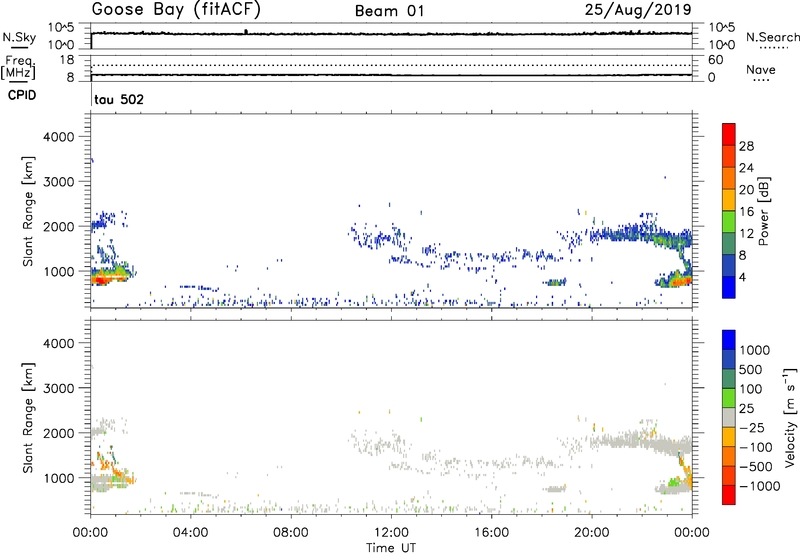This screenshot has height=554, width=800.
Task: Click the "4000" tick of the power panel
Action: [x=58, y=137]
